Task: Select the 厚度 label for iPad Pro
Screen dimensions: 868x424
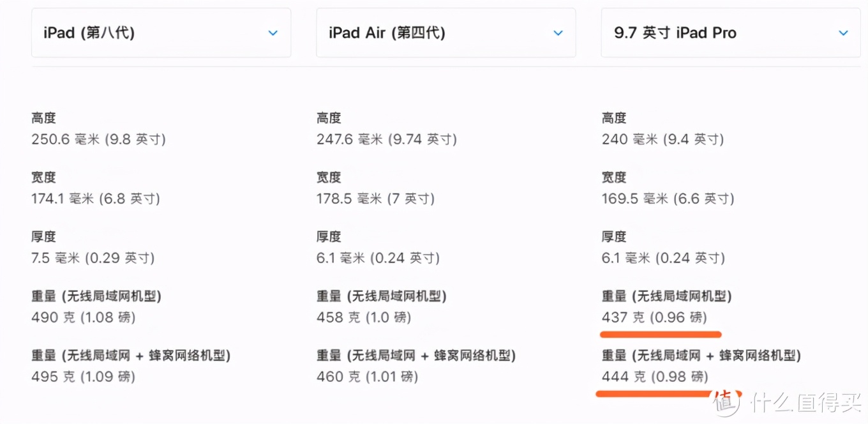Action: click(613, 236)
